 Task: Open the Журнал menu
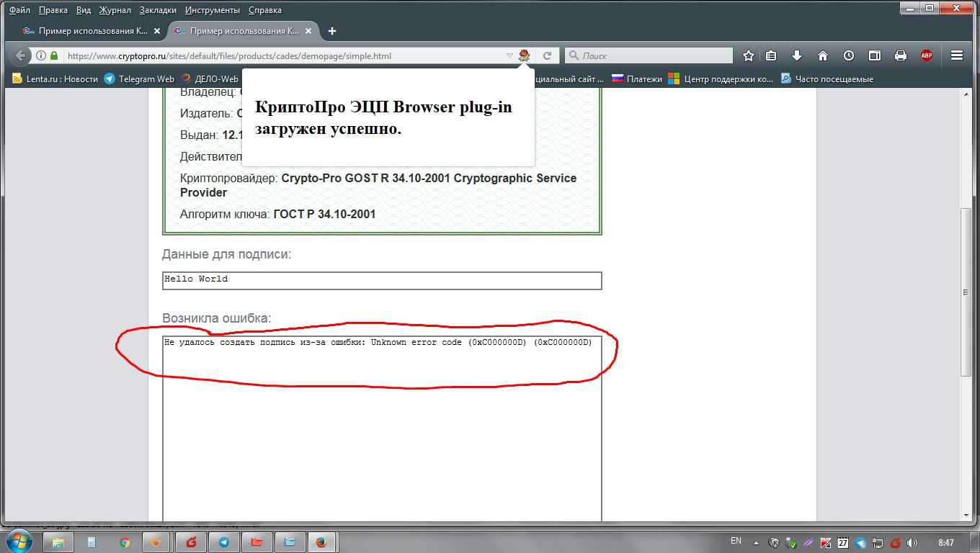click(115, 10)
